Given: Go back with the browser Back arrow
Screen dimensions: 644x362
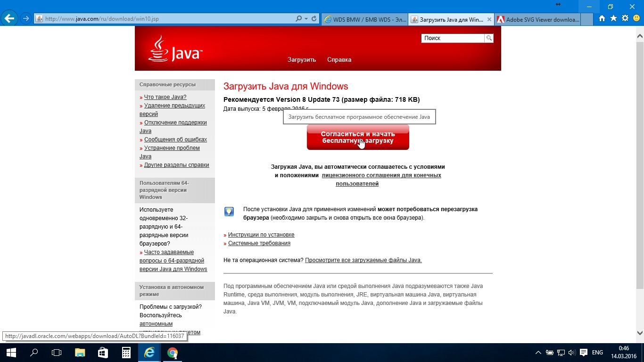Looking at the screenshot, I should click(9, 18).
